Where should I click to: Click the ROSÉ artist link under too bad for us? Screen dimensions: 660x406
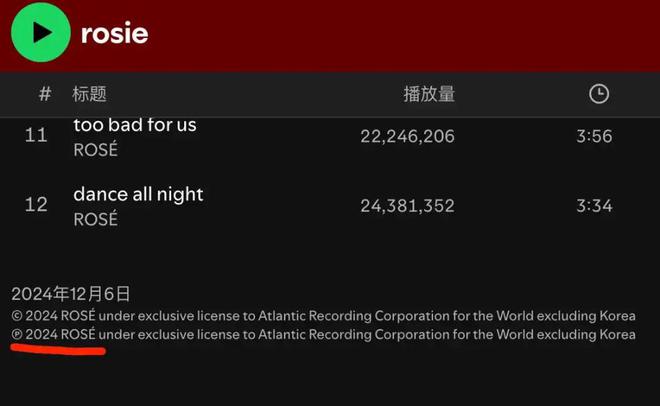[96, 149]
